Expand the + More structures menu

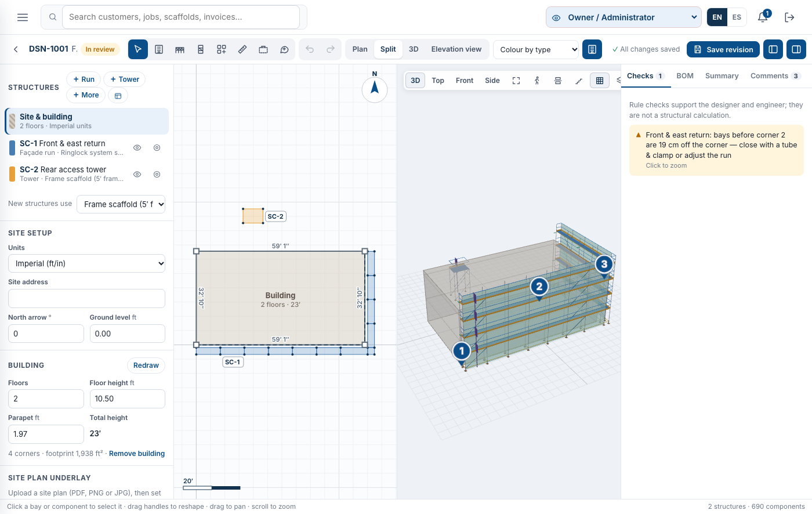[86, 95]
